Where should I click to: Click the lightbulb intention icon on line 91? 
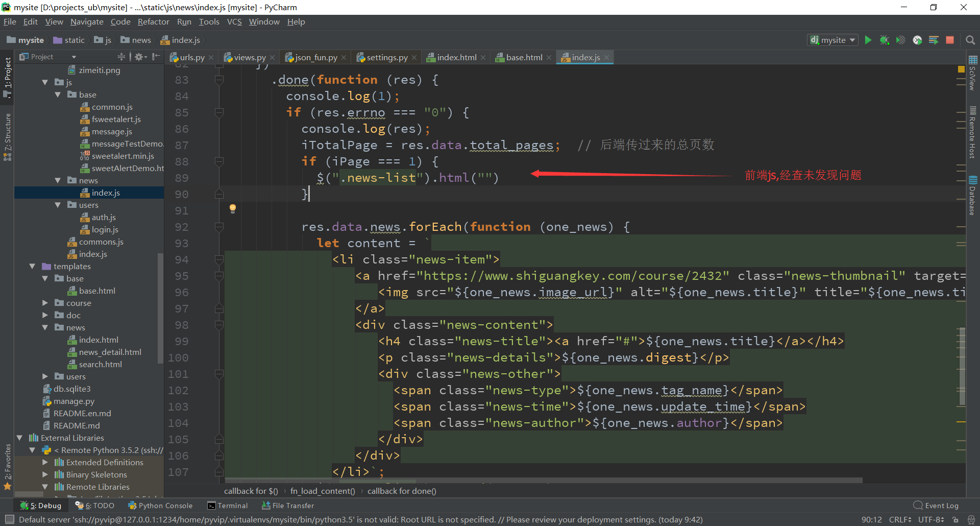[x=233, y=208]
